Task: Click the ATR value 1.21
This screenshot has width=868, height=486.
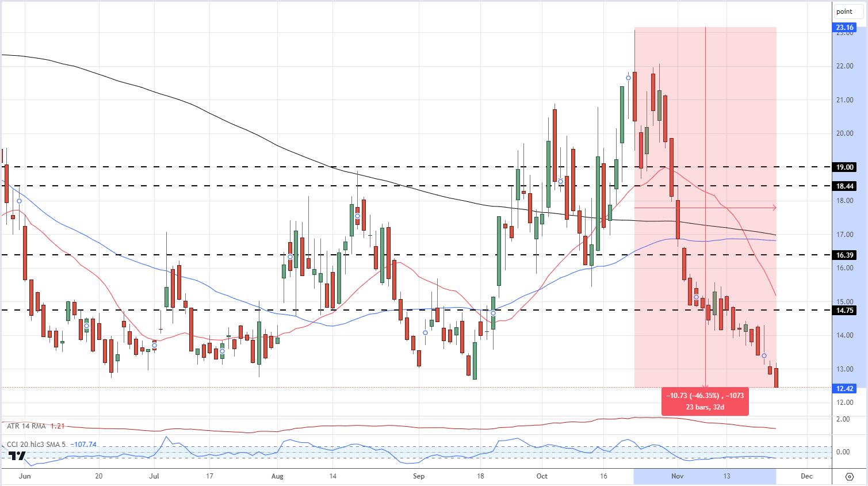Action: [58, 426]
